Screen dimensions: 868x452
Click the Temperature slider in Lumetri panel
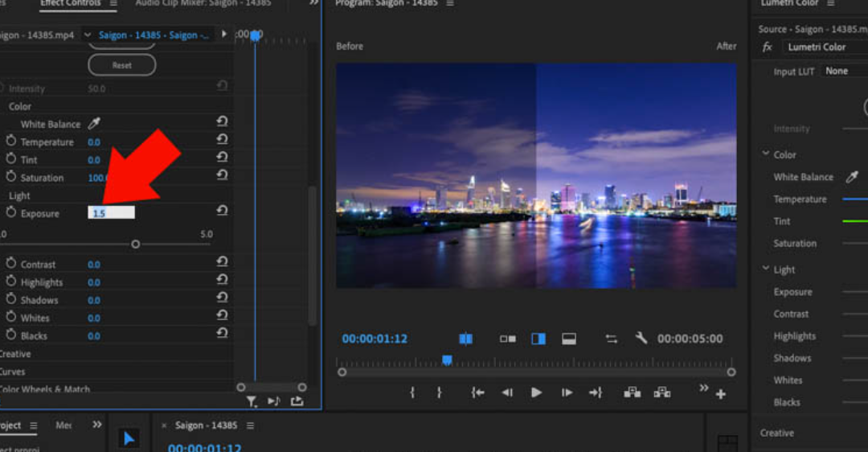point(854,199)
